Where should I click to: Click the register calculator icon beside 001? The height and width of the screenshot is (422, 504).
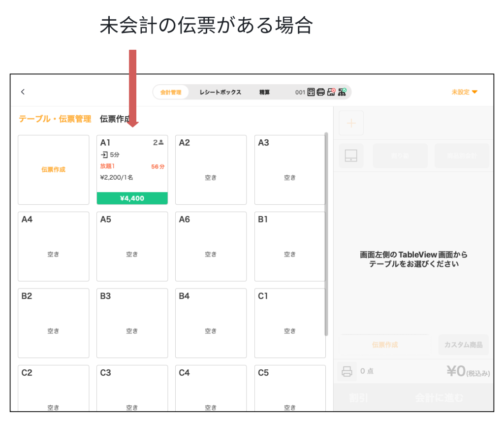coord(311,92)
